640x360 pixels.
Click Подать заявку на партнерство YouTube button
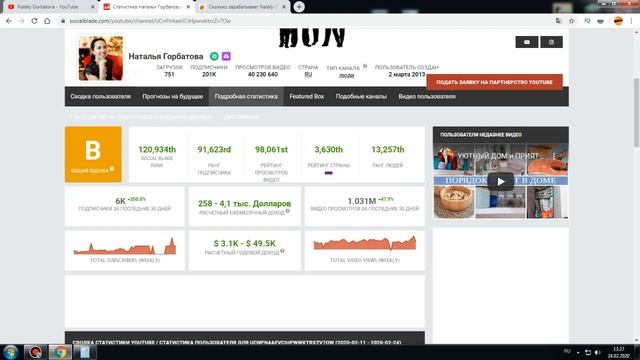point(494,82)
